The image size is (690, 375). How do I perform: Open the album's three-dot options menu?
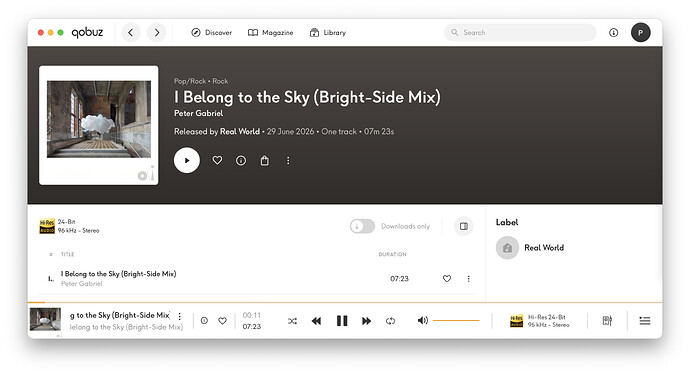coord(288,161)
